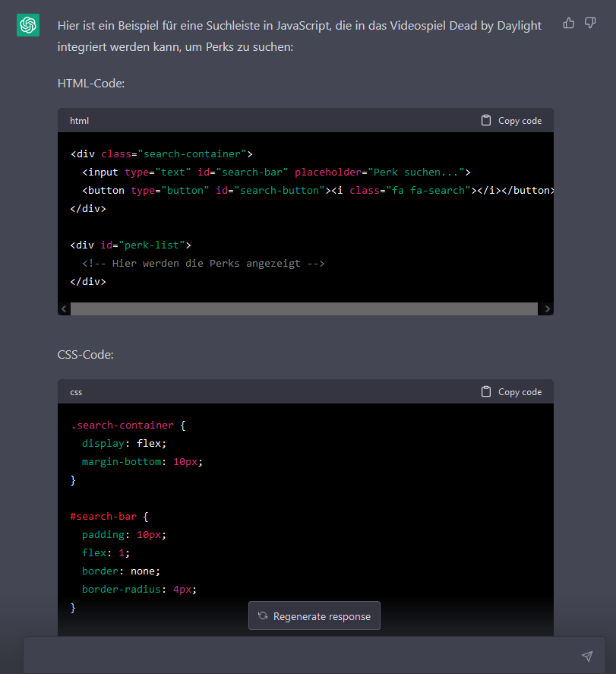The height and width of the screenshot is (674, 616).
Task: Click the 'CSS-Code:' heading text
Action: [86, 355]
